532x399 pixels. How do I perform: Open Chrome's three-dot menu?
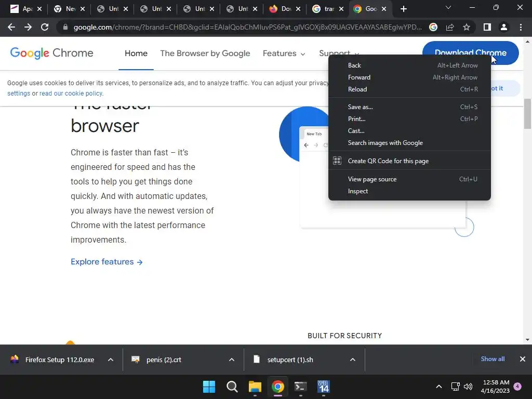pos(521,27)
